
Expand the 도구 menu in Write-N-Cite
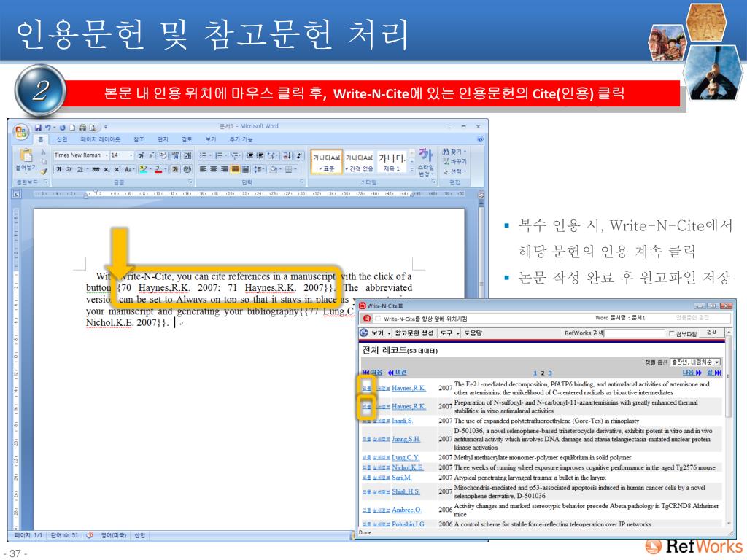tap(449, 333)
